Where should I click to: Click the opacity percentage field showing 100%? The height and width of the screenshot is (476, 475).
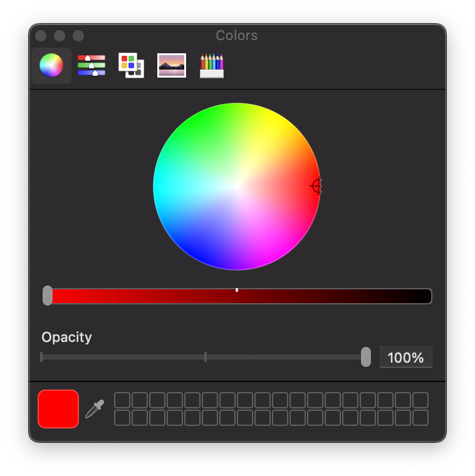[405, 357]
